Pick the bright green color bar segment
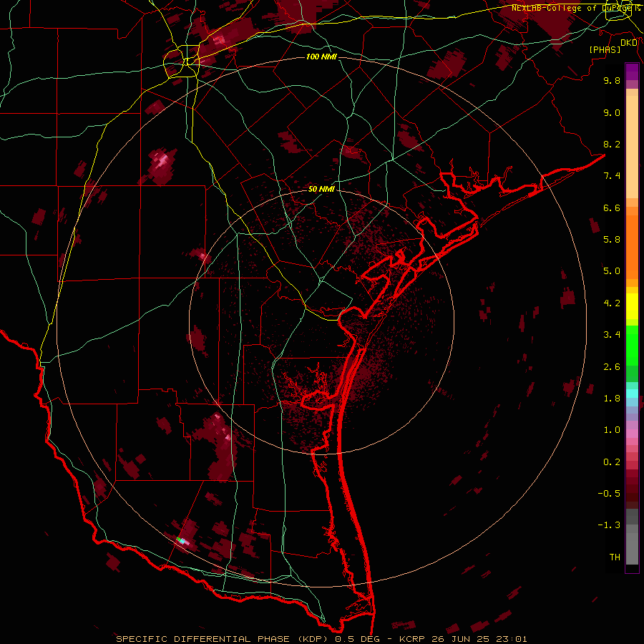The image size is (644, 644). pyautogui.click(x=632, y=346)
